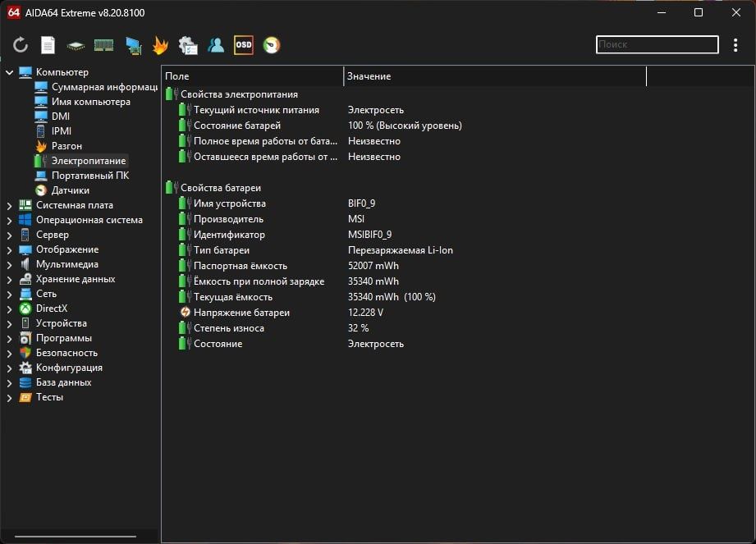756x544 pixels.
Task: Open the memory module benchmark icon
Action: point(103,45)
